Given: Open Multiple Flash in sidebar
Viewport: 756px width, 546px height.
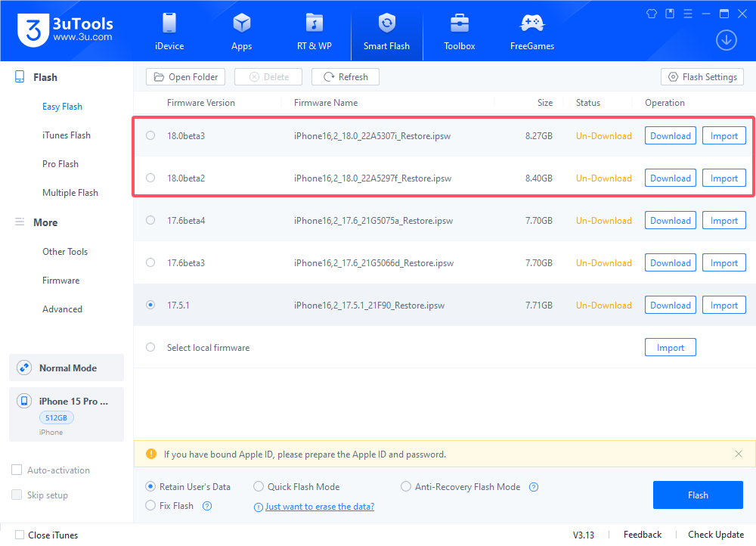Looking at the screenshot, I should [70, 193].
